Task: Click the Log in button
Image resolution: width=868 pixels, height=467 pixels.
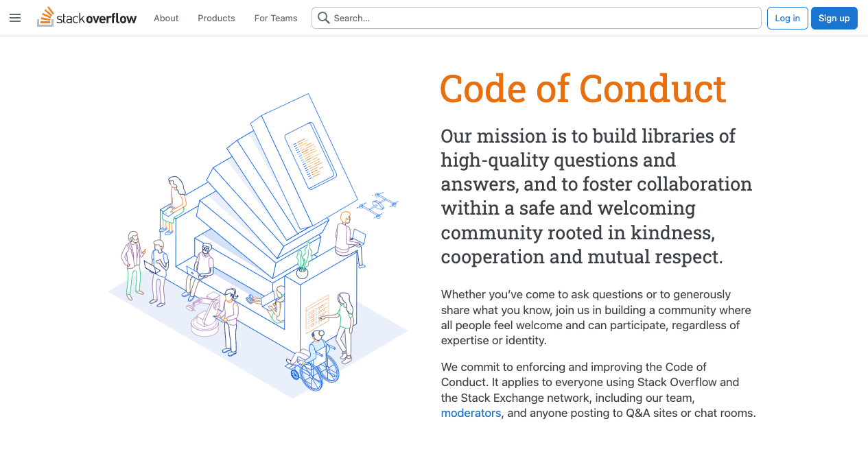Action: tap(787, 18)
